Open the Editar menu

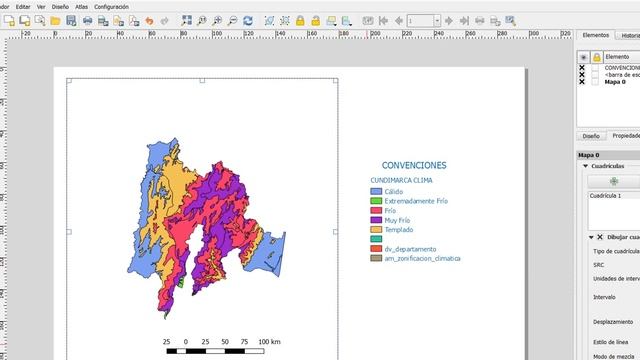click(23, 7)
